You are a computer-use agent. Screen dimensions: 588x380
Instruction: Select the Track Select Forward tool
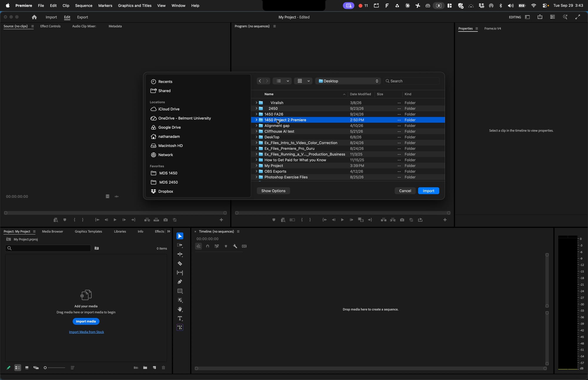click(x=180, y=245)
